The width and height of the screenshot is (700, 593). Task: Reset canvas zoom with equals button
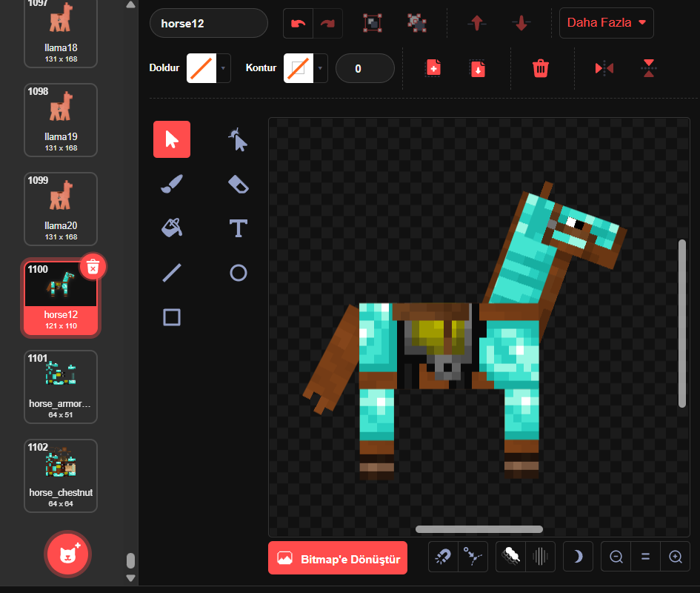pyautogui.click(x=645, y=557)
